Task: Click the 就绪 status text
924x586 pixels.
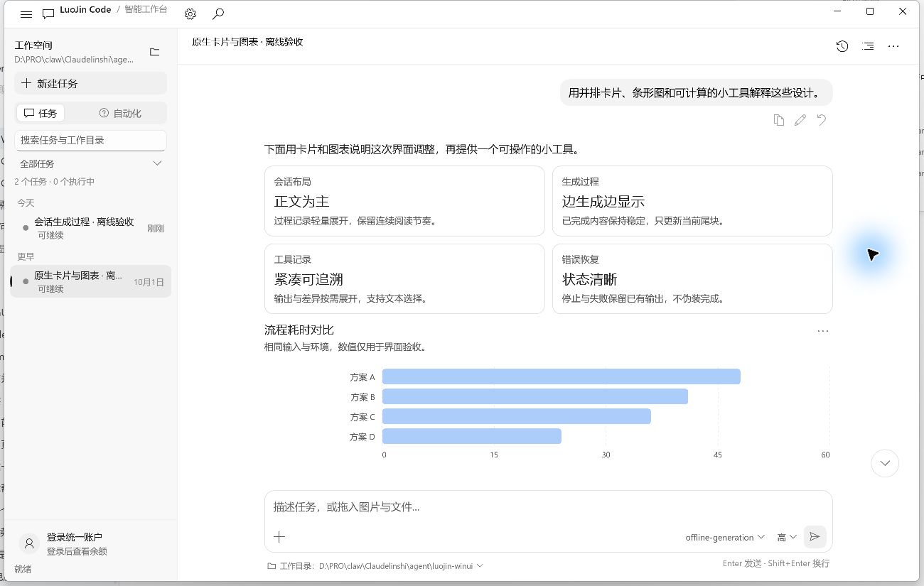Action: point(23,570)
